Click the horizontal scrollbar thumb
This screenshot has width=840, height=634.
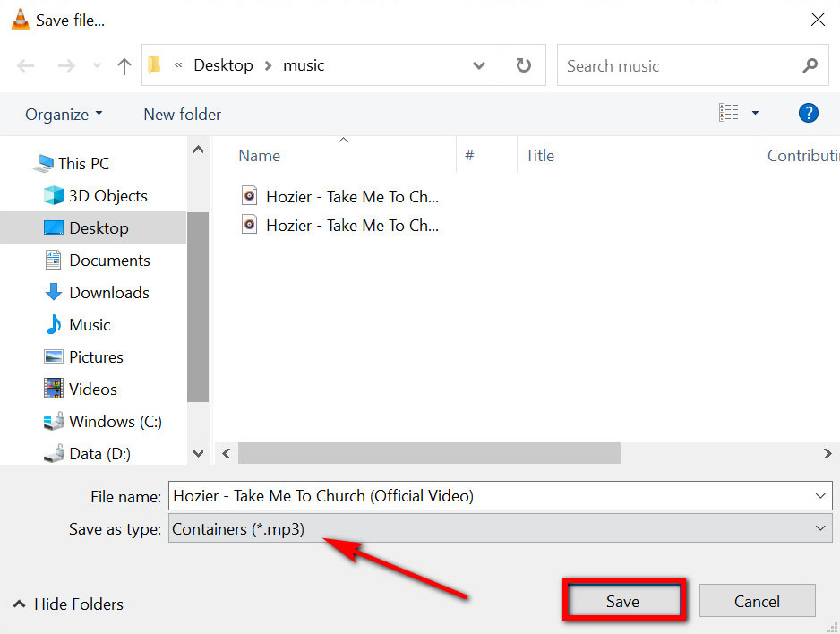tap(429, 453)
